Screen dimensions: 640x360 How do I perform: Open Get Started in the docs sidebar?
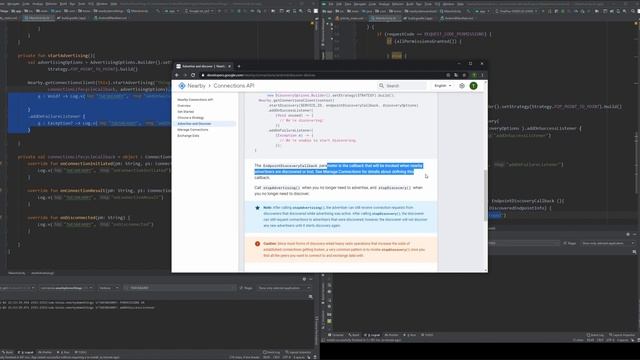click(186, 111)
